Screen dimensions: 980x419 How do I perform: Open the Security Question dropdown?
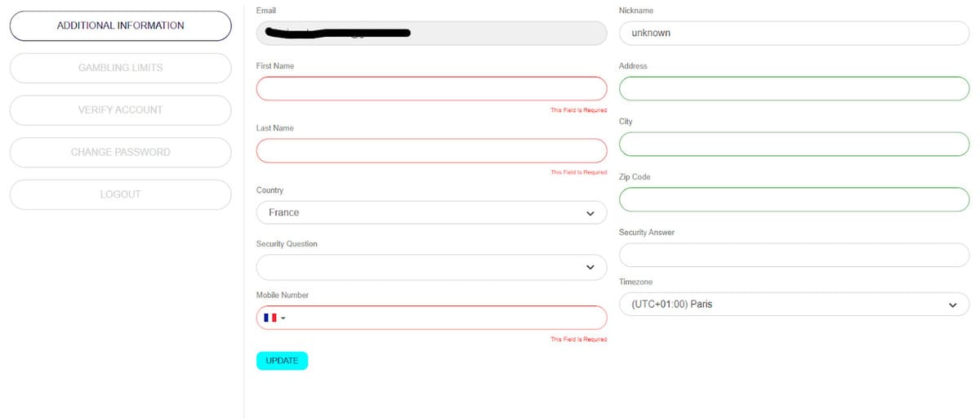tap(431, 266)
